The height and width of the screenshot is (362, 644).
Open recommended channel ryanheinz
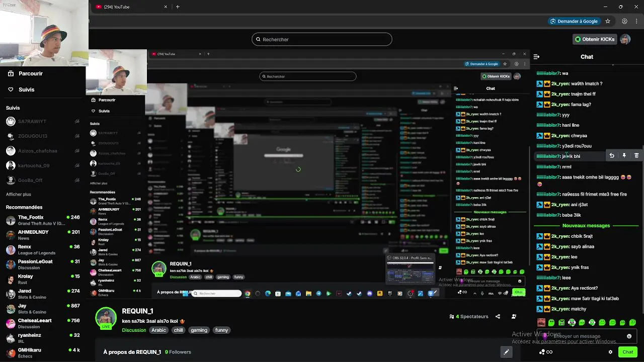[43, 338]
